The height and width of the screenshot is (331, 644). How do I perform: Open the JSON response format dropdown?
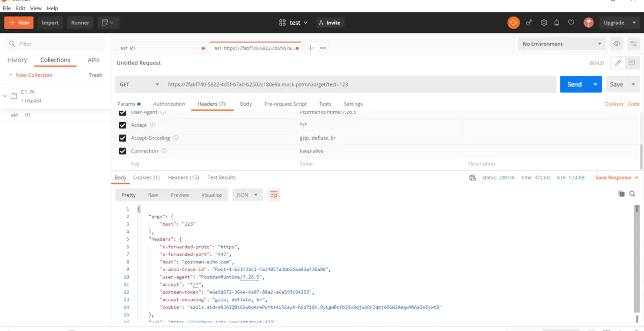point(247,195)
